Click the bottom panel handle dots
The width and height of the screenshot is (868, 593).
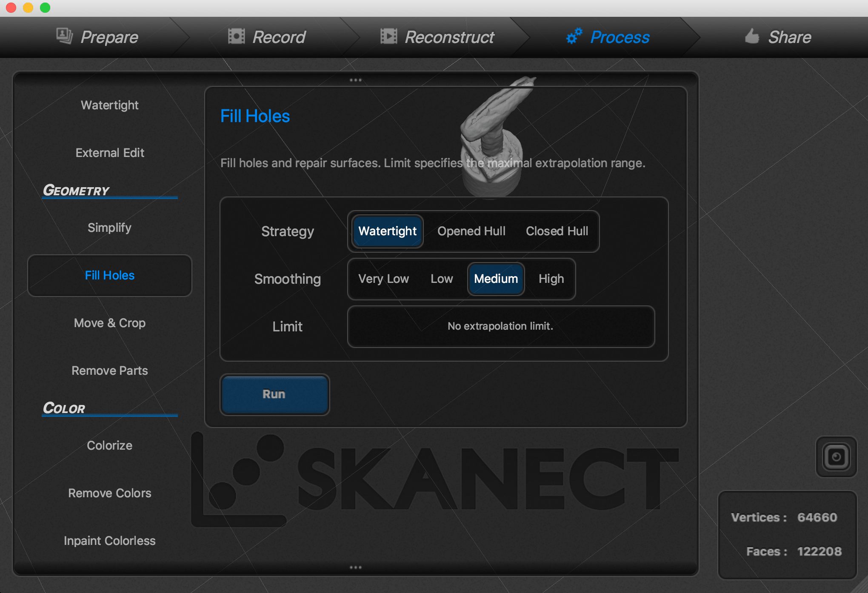(356, 567)
